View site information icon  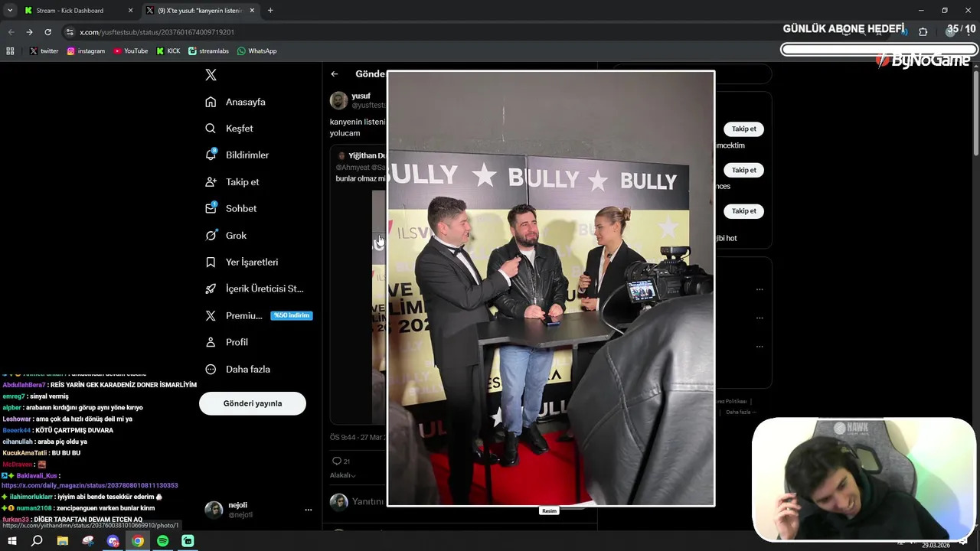[70, 32]
